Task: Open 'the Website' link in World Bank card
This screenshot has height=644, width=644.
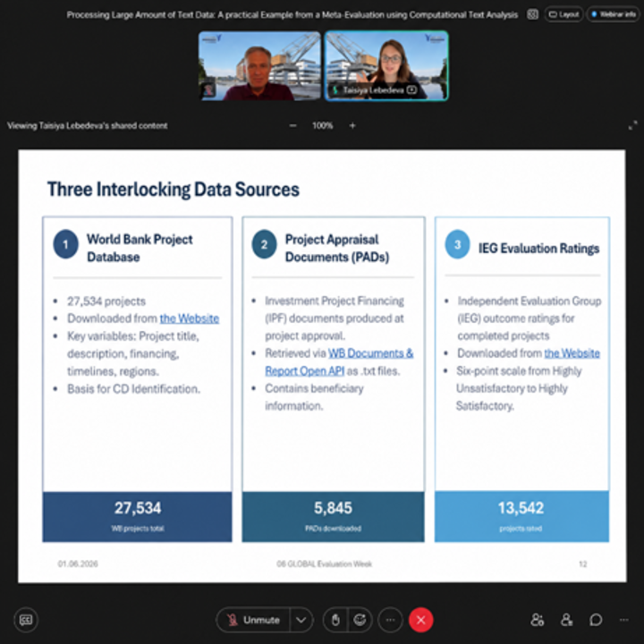Action: coord(190,318)
